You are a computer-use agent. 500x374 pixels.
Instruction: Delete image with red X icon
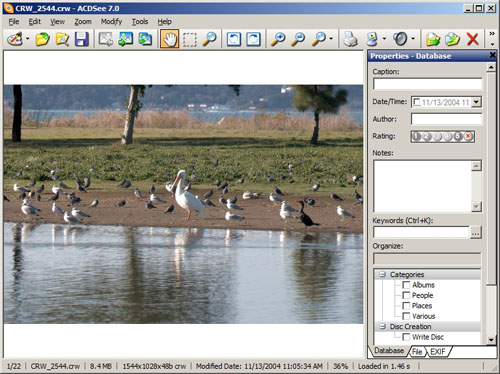tap(473, 39)
